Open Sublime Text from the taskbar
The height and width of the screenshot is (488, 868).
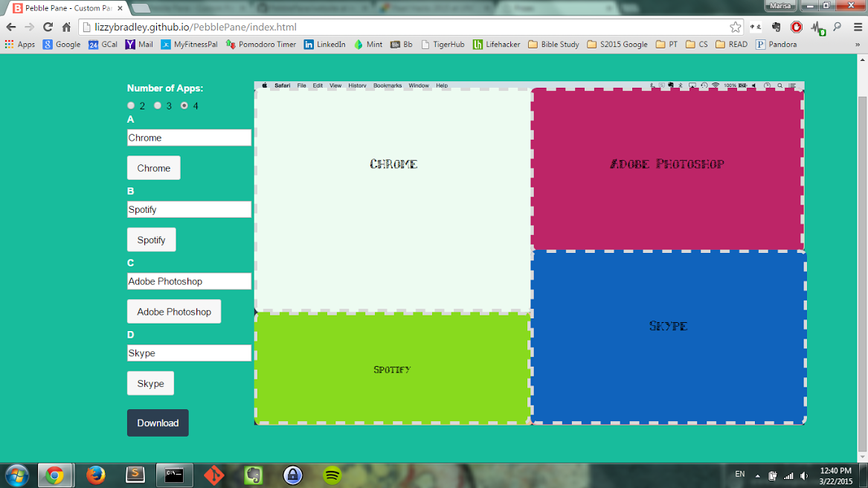tap(135, 475)
